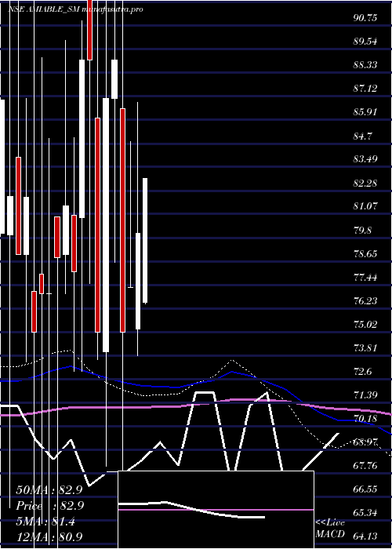
Task: Click the 70.18 price axis label
Action: [365, 419]
